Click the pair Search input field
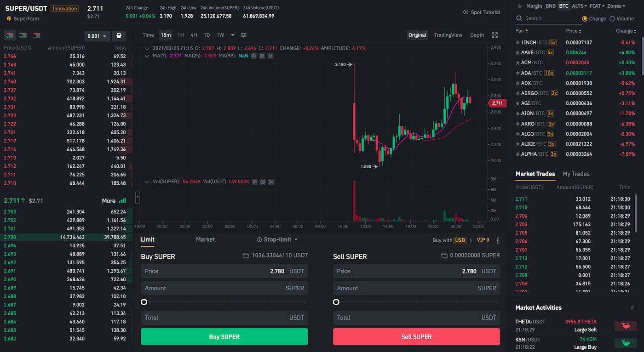Screen dimensions: 644x352 pos(550,18)
